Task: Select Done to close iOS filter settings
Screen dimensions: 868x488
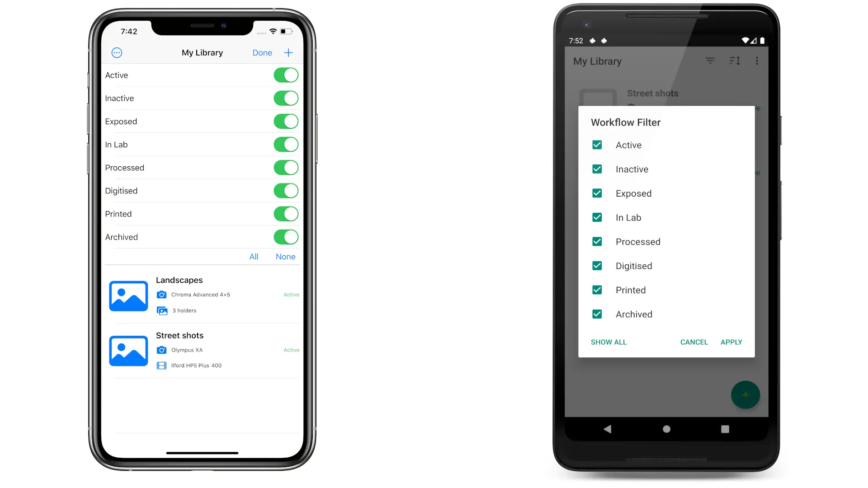Action: point(262,53)
